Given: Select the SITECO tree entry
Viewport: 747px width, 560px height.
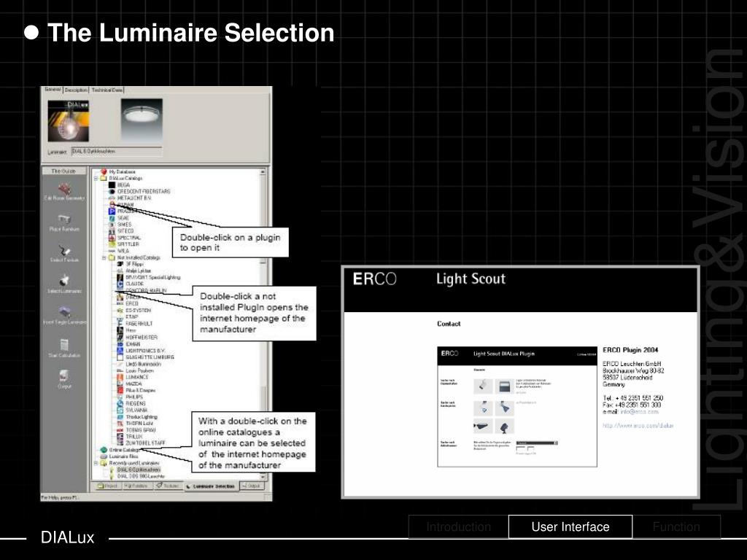Looking at the screenshot, I should (x=125, y=231).
